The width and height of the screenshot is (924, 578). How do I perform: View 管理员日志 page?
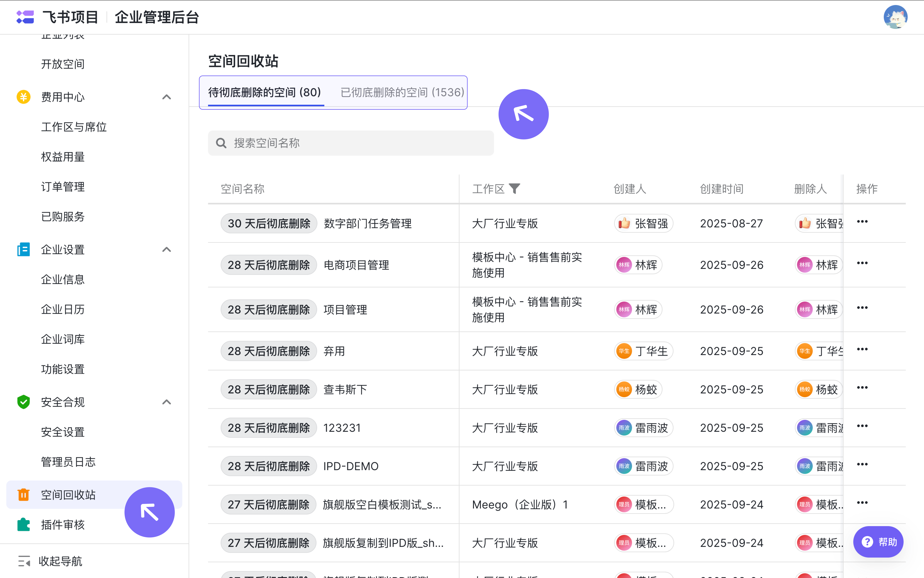coord(68,462)
